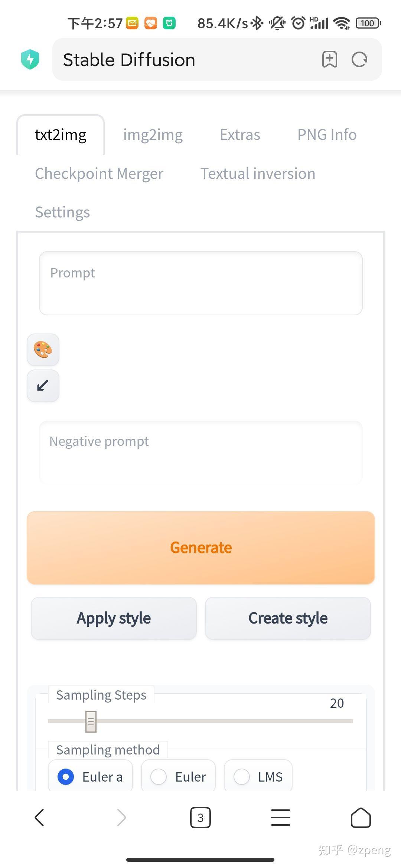401x868 pixels.
Task: Select the Euler sampling method
Action: pyautogui.click(x=159, y=777)
